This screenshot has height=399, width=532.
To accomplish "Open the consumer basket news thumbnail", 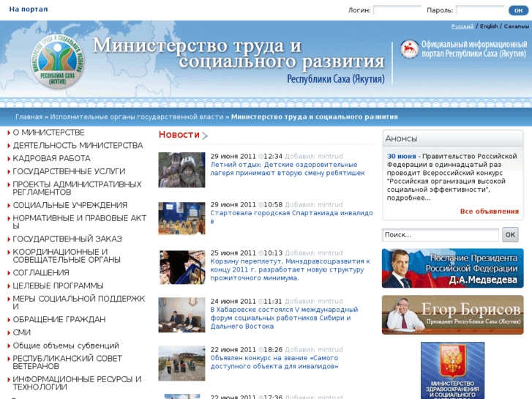I will (x=182, y=267).
